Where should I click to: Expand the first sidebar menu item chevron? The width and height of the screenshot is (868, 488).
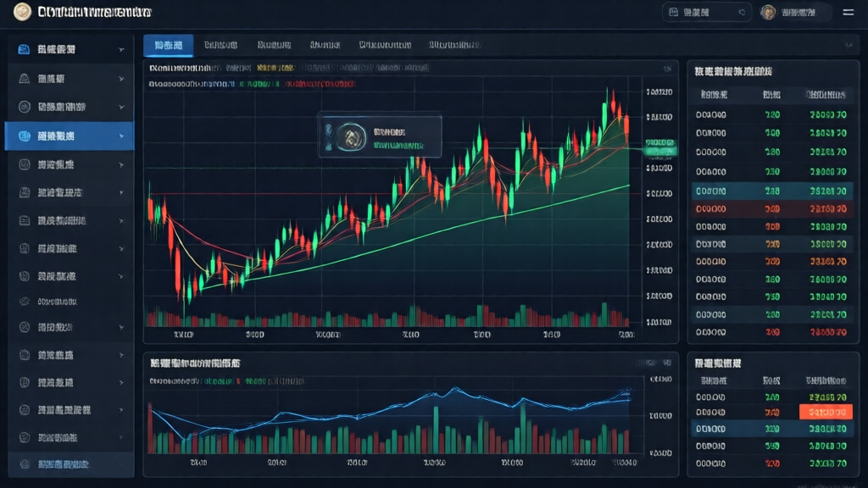(x=121, y=51)
